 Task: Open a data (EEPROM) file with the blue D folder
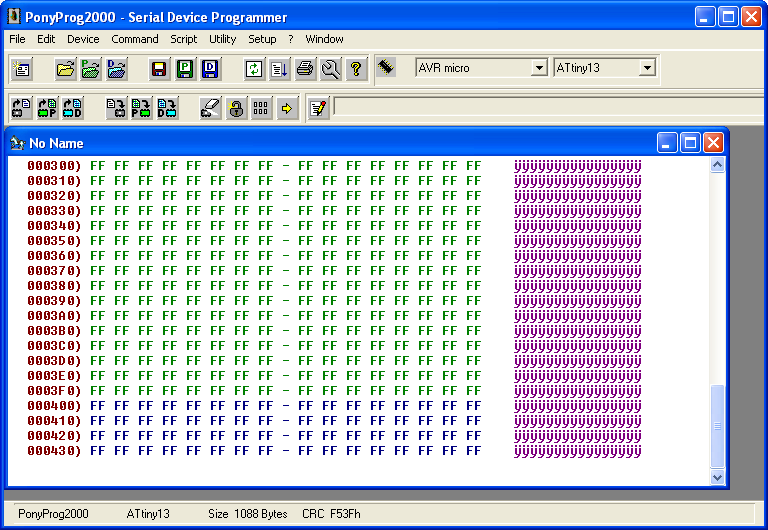coord(117,69)
